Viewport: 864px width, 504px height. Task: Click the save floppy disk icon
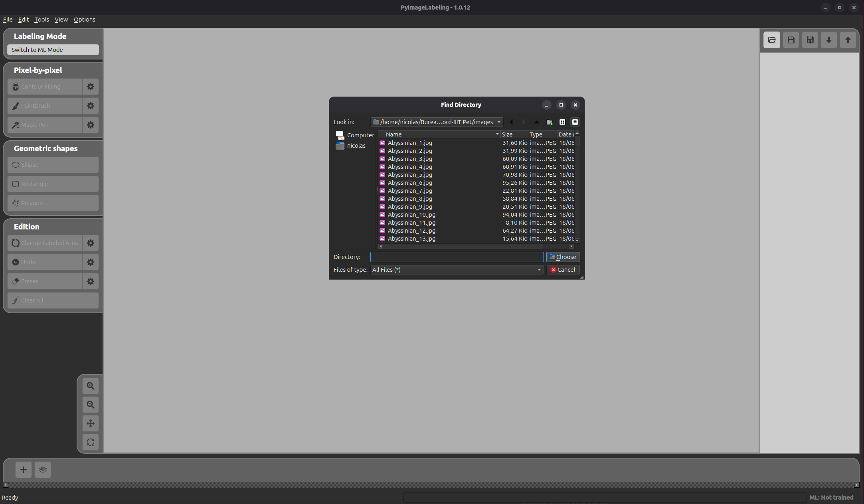click(791, 40)
